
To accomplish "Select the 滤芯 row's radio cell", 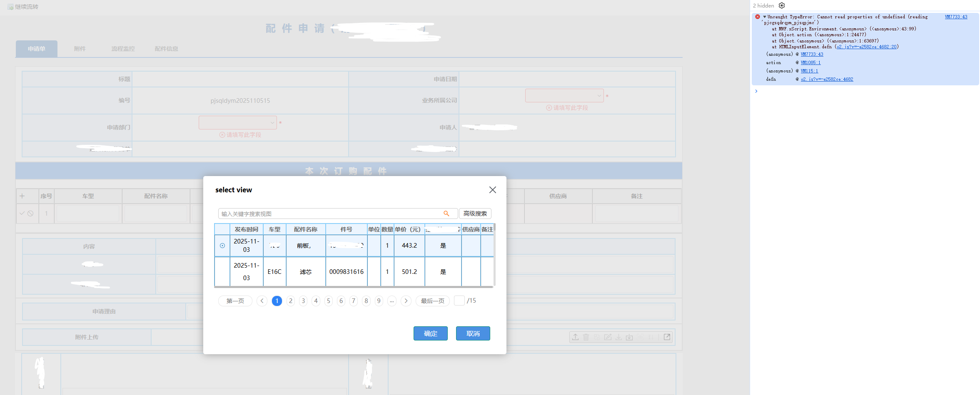I will point(222,271).
